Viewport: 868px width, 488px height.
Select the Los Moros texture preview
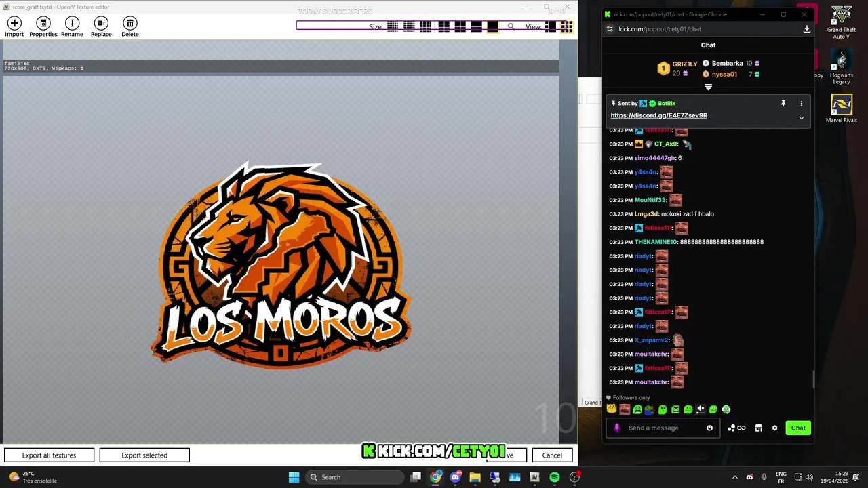(x=281, y=264)
